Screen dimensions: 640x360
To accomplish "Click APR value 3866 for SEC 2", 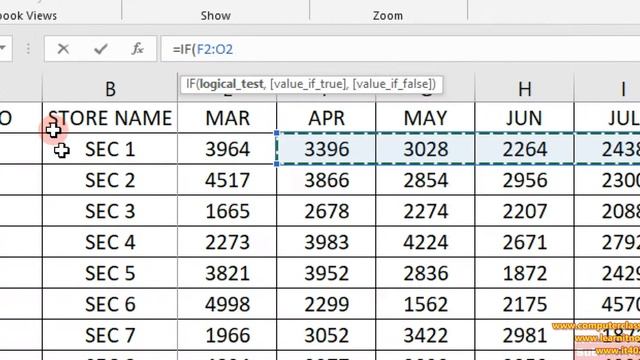I will [x=327, y=180].
